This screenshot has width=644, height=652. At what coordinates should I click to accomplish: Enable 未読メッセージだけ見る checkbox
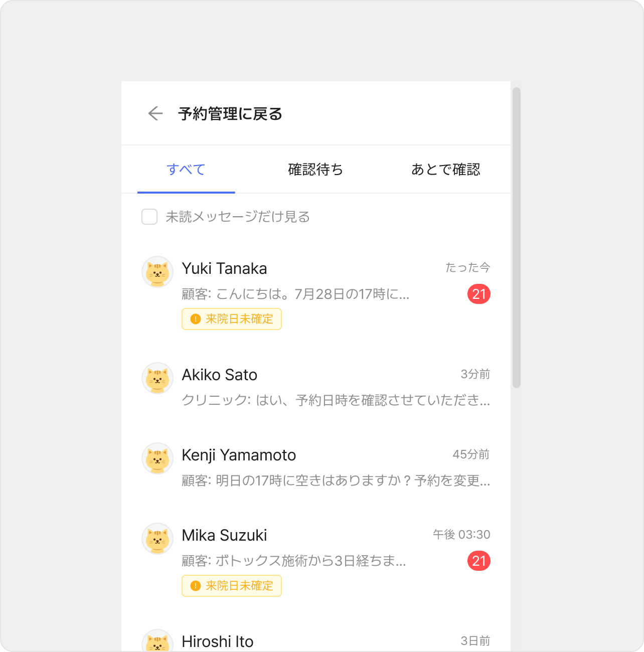(149, 217)
